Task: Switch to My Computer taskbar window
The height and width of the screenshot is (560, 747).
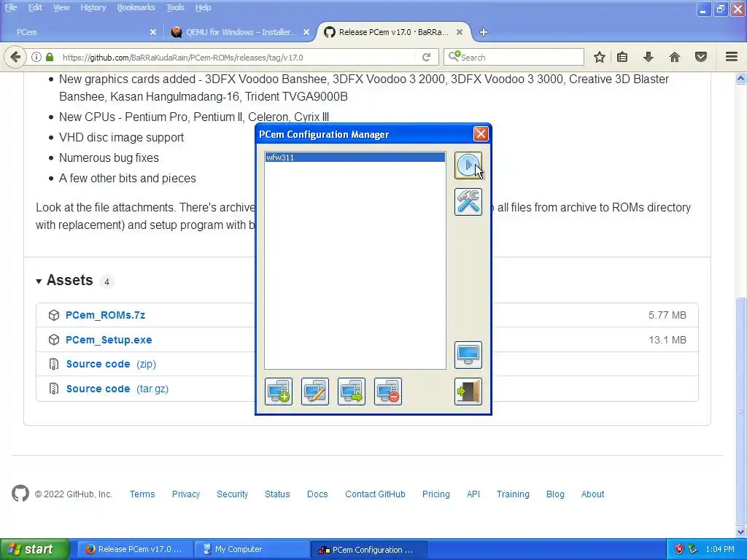Action: coord(252,549)
